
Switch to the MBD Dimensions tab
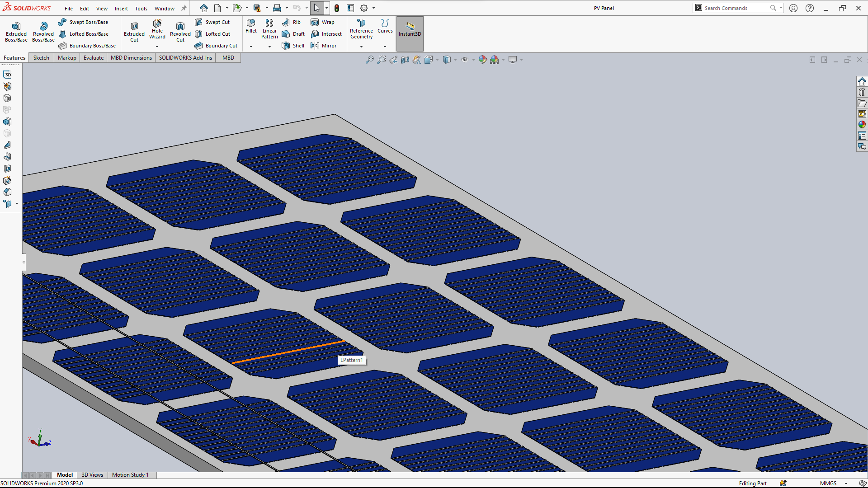tap(131, 58)
